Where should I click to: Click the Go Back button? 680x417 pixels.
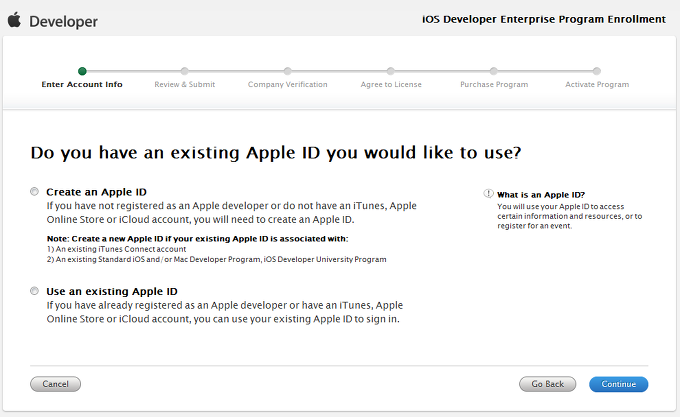pyautogui.click(x=547, y=384)
